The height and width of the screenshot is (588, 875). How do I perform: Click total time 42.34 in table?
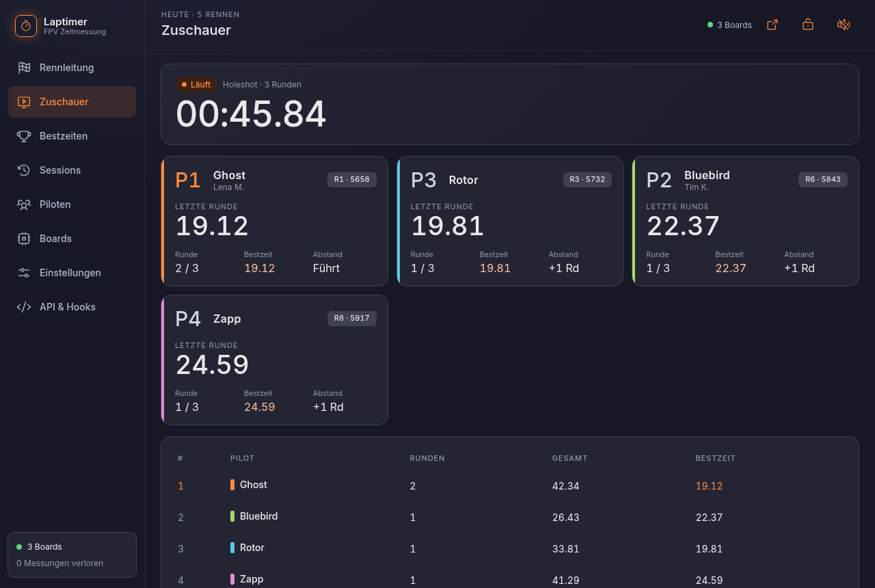tap(566, 486)
